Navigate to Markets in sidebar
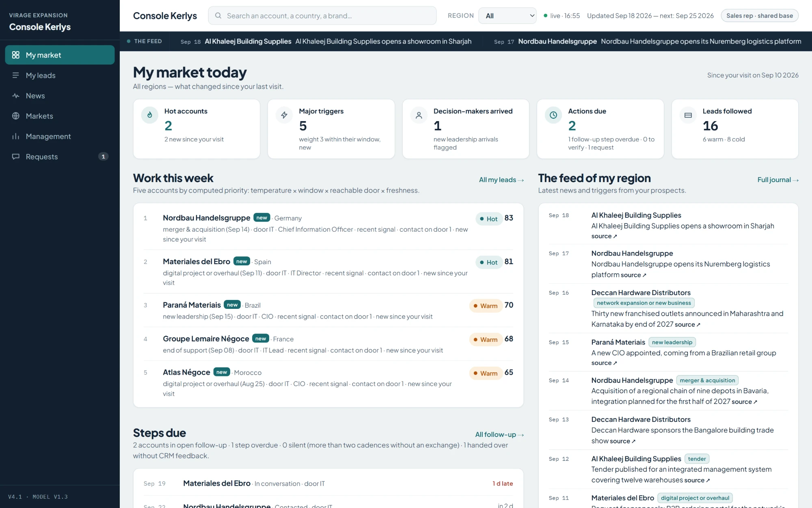Screen dimensions: 812x508 point(60,116)
